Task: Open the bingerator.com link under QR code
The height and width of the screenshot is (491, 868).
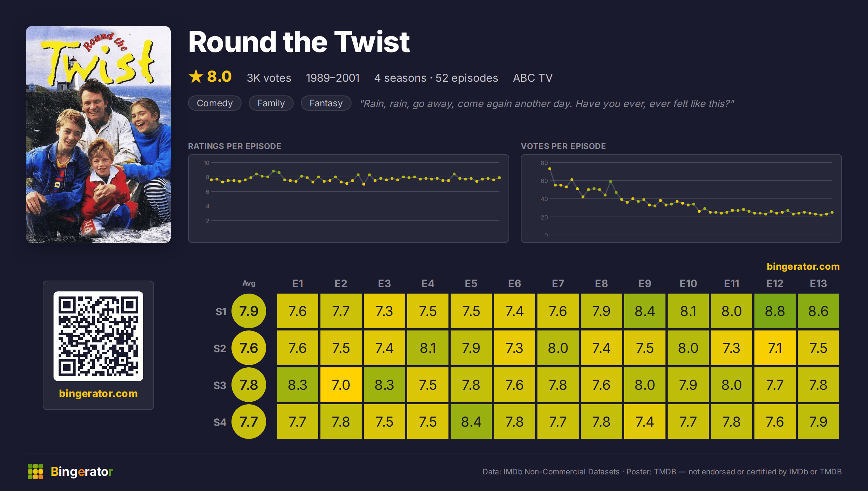Action: (98, 393)
